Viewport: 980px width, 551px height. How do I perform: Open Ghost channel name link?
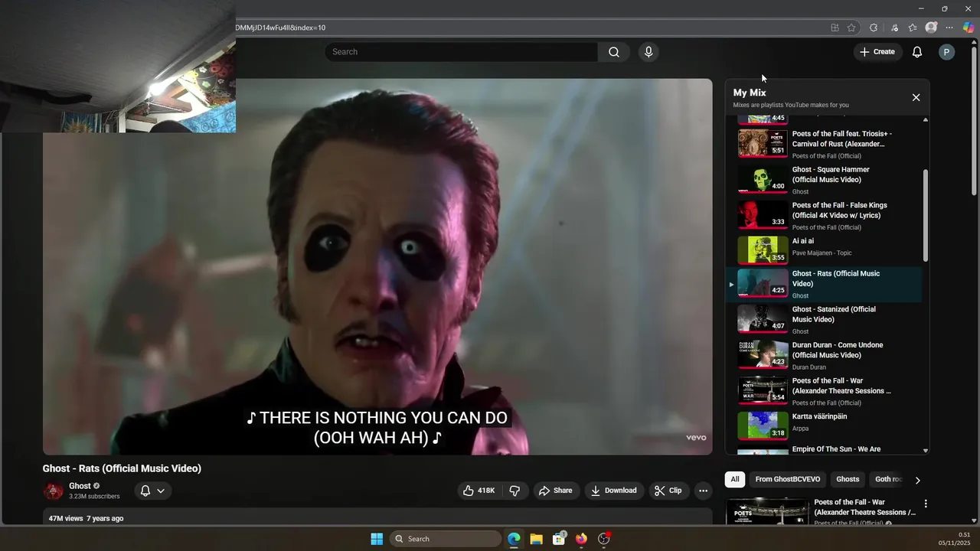(x=80, y=486)
